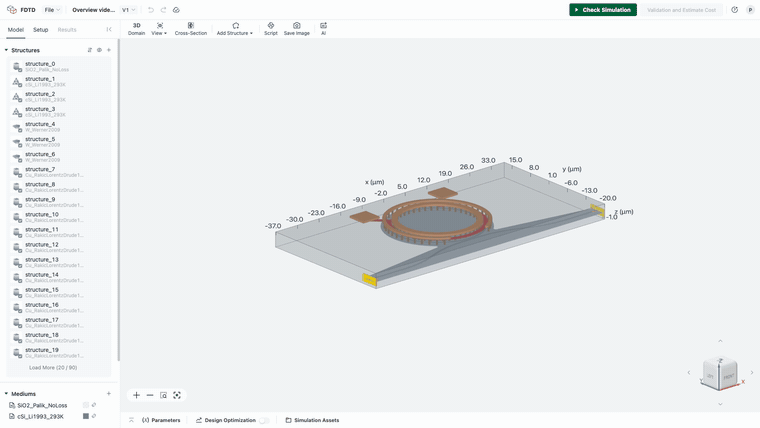
Task: Open the V1 version dropdown
Action: point(128,10)
